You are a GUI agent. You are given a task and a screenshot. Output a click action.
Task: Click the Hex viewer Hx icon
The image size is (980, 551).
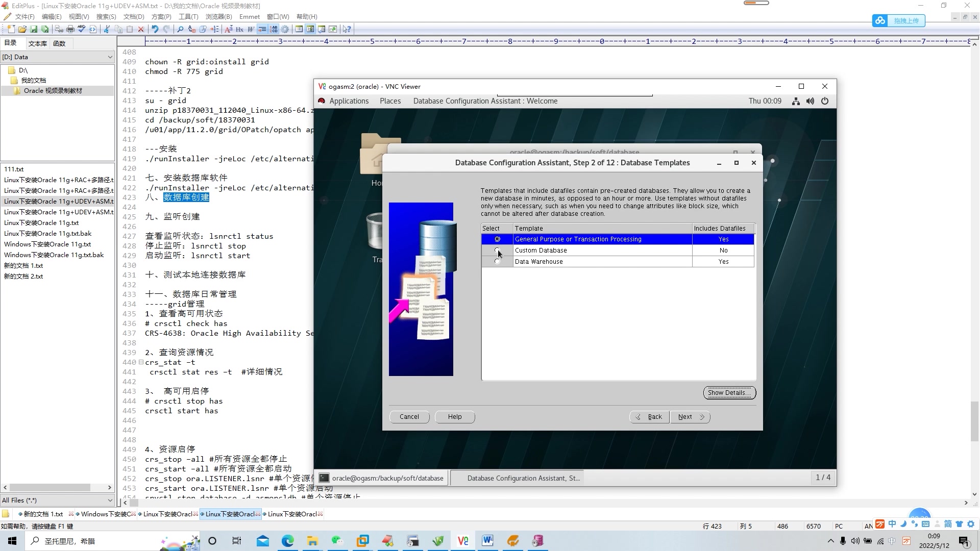pos(239,30)
